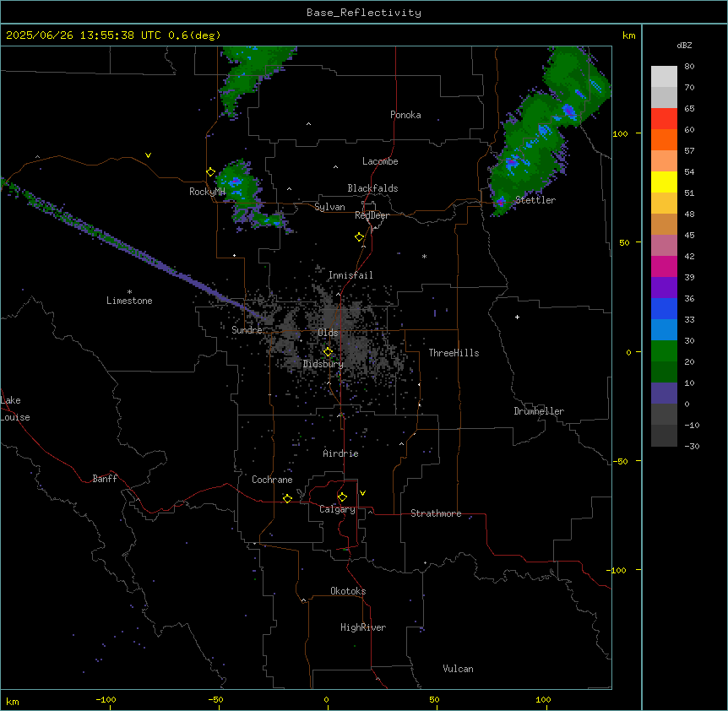Click the dBZ legend heading

(x=684, y=45)
